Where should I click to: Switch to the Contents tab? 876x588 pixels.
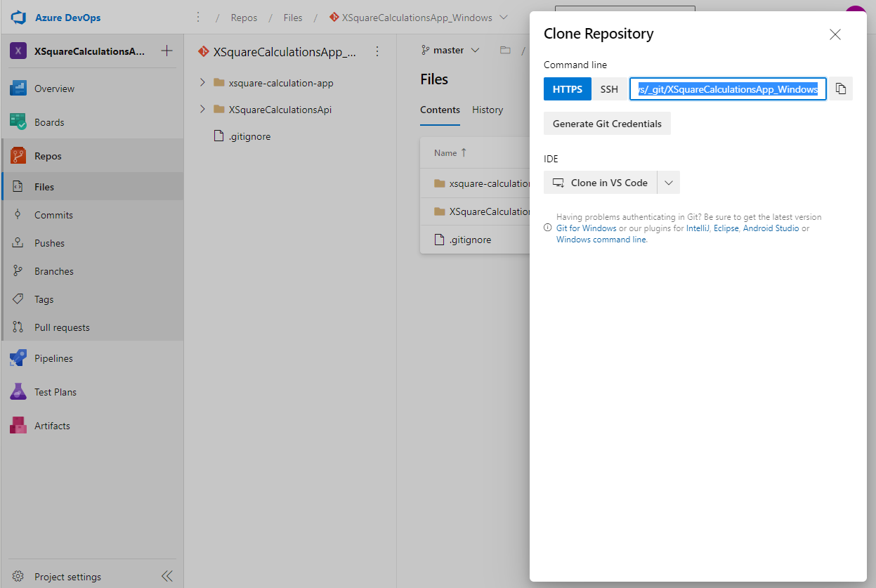pos(440,110)
